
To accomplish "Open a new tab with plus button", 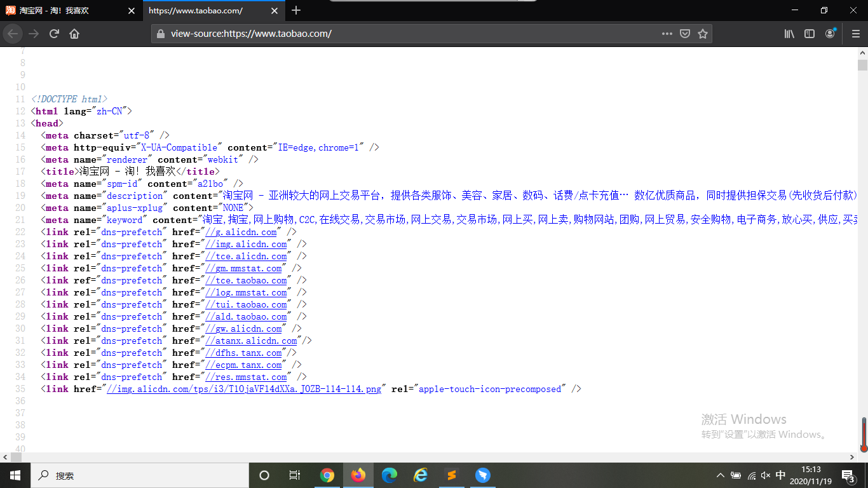I will pyautogui.click(x=296, y=11).
